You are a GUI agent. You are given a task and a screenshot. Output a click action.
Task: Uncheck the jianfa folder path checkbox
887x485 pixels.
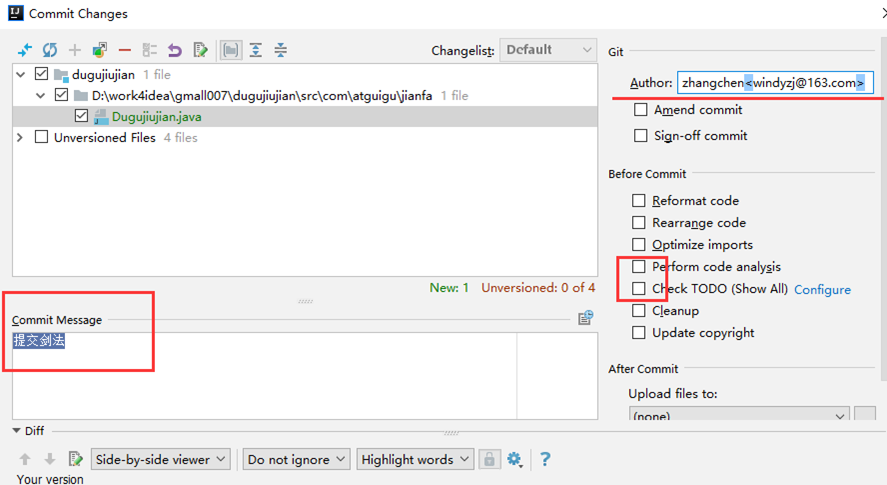(62, 95)
